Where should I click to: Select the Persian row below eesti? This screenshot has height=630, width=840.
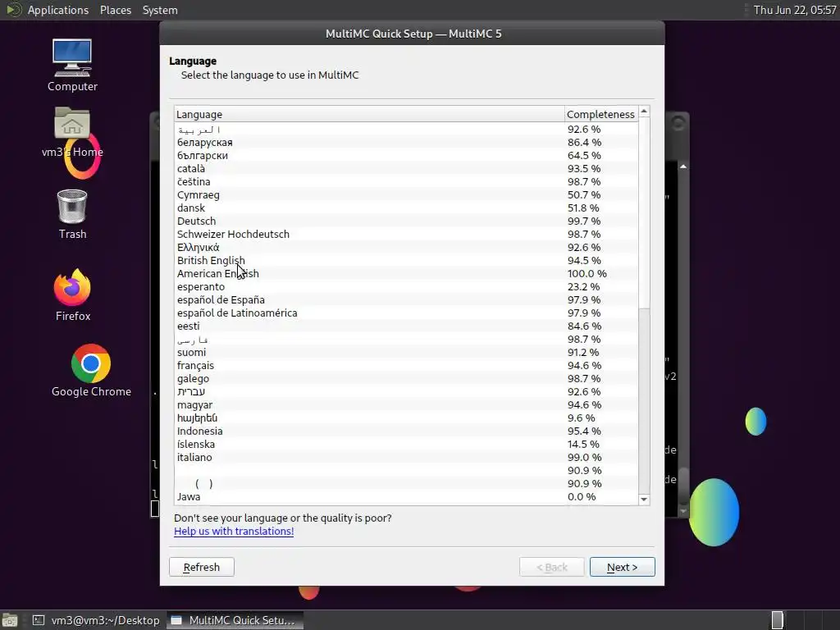click(406, 339)
